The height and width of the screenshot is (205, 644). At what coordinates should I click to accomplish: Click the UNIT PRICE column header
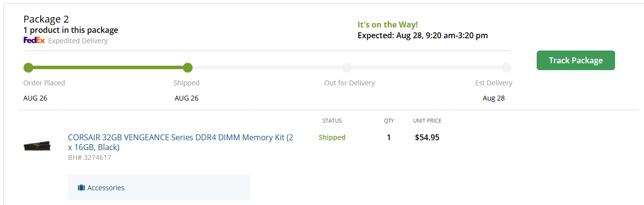427,121
